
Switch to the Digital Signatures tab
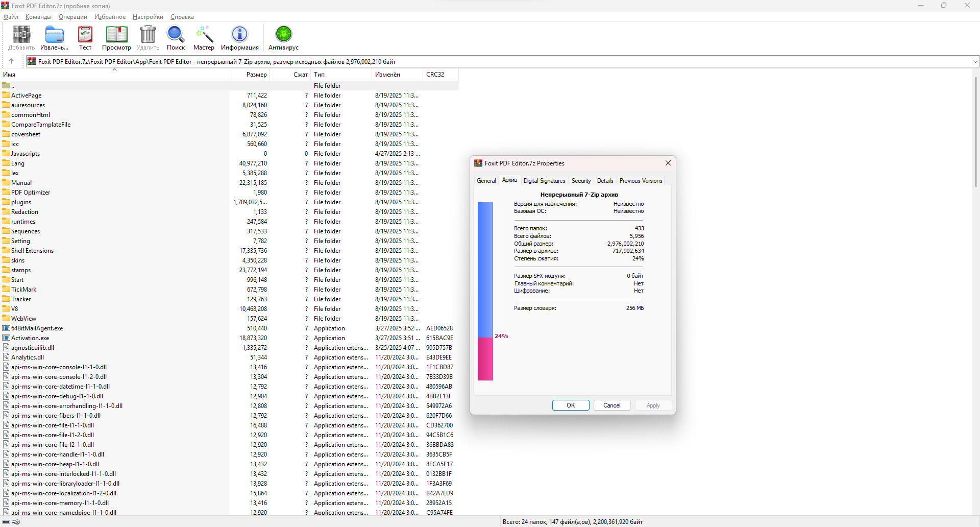point(544,181)
